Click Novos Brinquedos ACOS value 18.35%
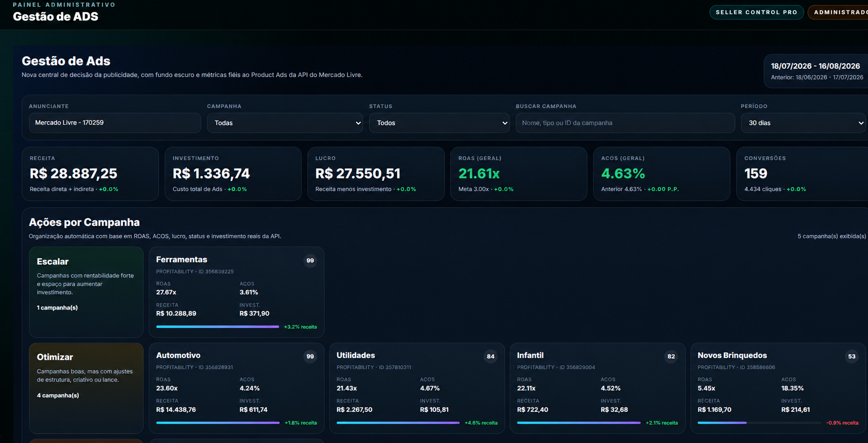The width and height of the screenshot is (868, 443). [x=792, y=388]
